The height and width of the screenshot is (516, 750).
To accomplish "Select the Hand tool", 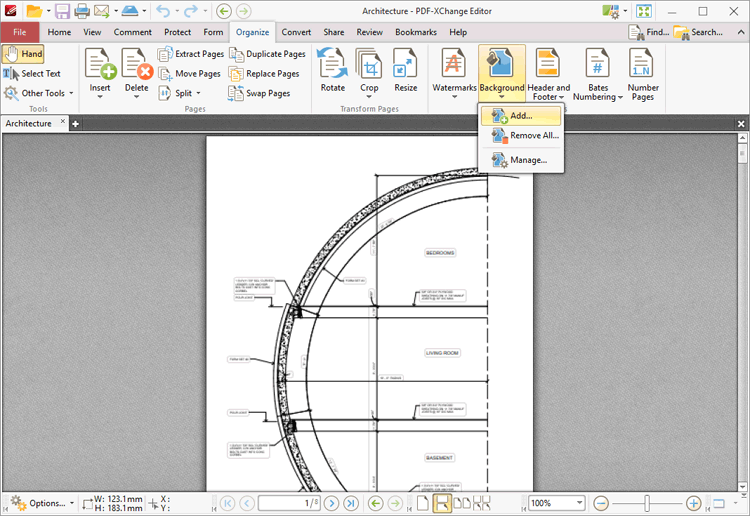I will click(23, 54).
